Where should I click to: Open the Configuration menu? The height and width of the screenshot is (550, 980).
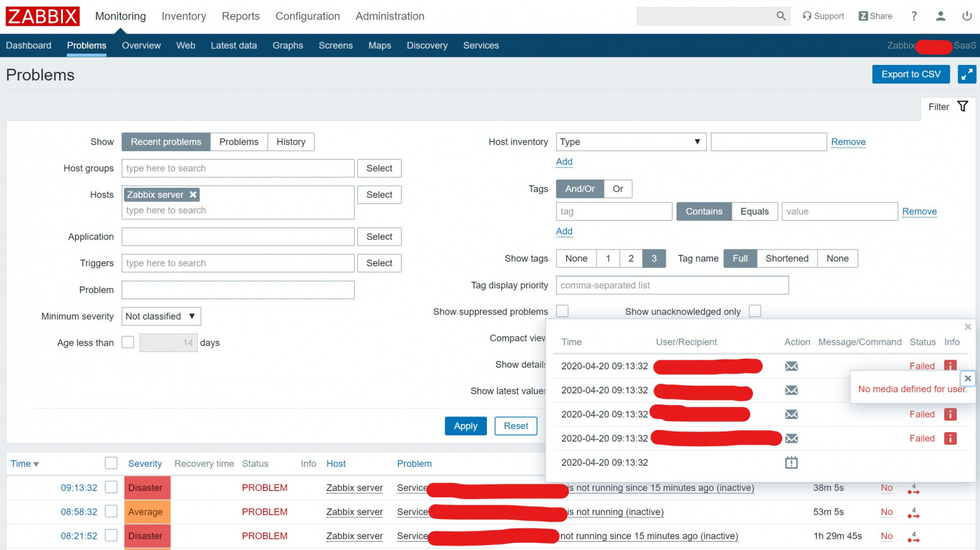[307, 16]
